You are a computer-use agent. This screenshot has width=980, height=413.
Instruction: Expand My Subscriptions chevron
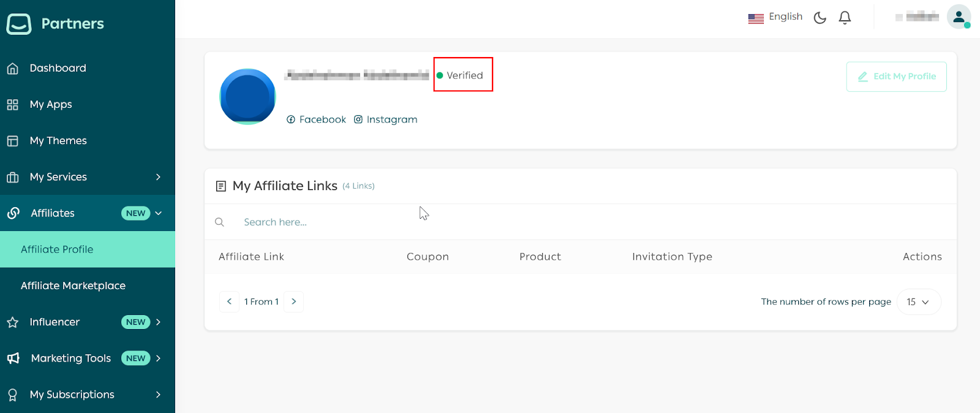coord(158,395)
